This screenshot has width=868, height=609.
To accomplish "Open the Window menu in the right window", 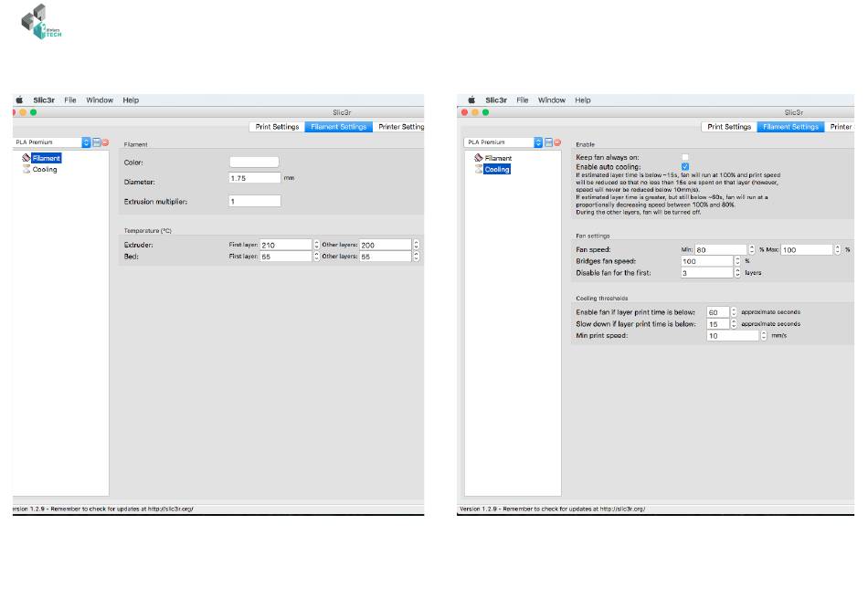I will click(552, 100).
